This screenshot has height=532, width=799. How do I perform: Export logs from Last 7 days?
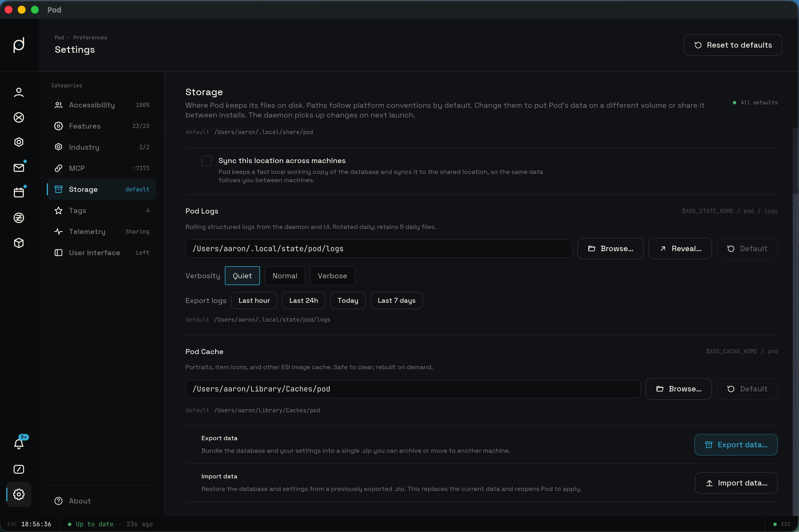(x=396, y=300)
